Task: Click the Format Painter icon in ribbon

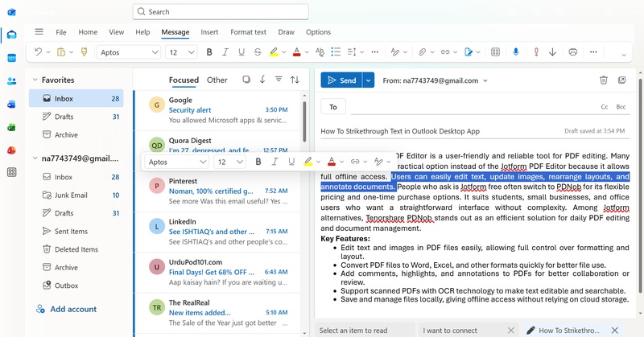Action: pyautogui.click(x=84, y=52)
